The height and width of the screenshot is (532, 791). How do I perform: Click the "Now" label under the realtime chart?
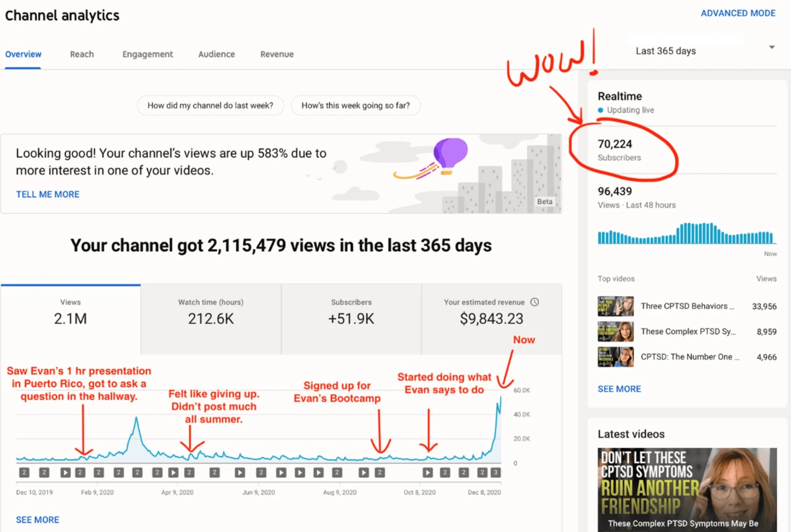[x=770, y=254]
